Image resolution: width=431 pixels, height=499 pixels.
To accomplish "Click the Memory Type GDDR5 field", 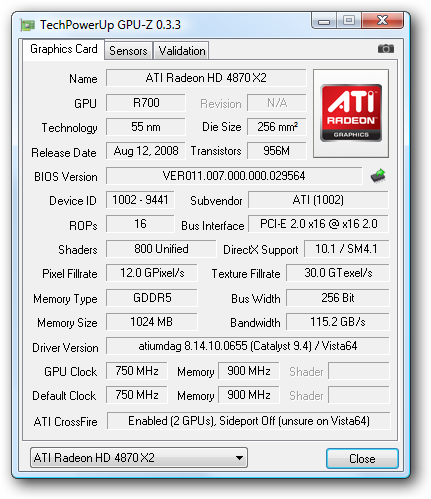I will coord(152,298).
